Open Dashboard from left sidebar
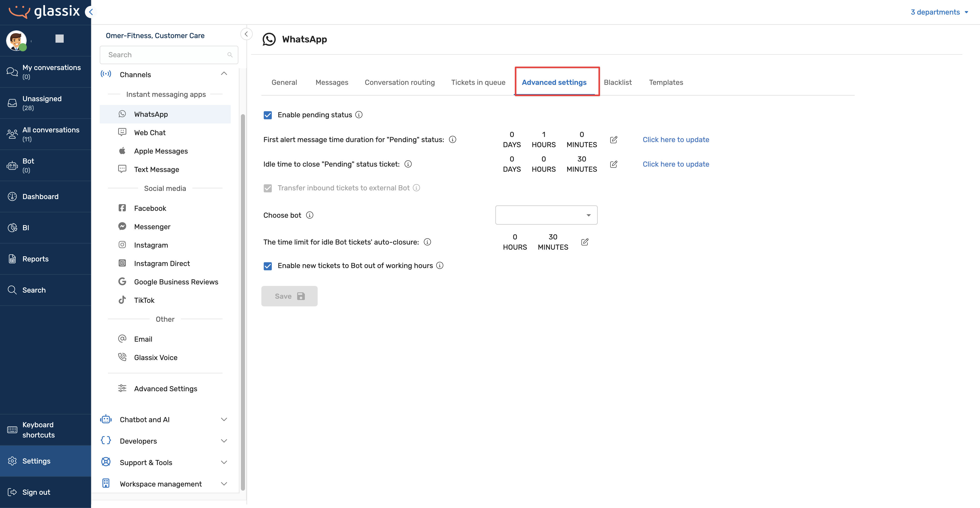This screenshot has width=980, height=508. [40, 197]
